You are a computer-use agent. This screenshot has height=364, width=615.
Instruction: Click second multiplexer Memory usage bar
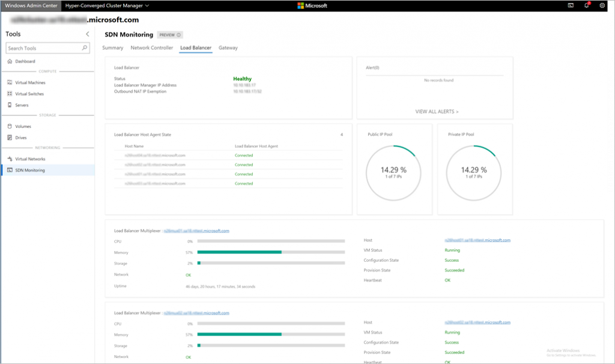[x=271, y=335]
